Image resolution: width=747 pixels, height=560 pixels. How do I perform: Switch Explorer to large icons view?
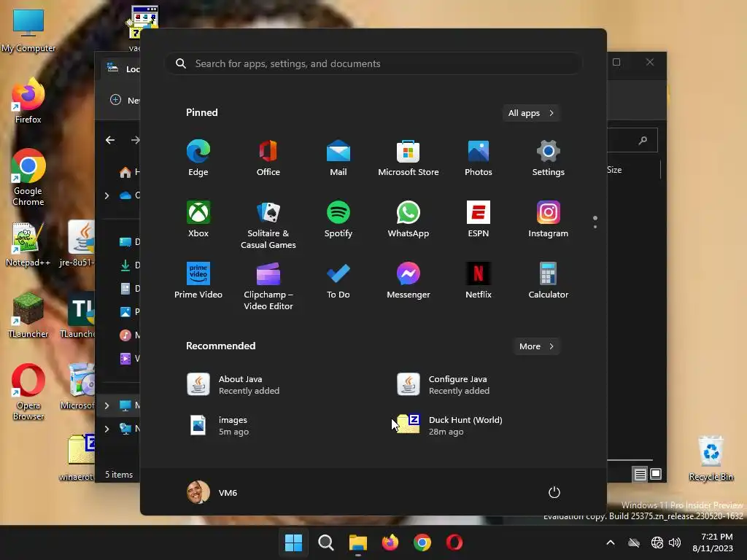(x=656, y=474)
